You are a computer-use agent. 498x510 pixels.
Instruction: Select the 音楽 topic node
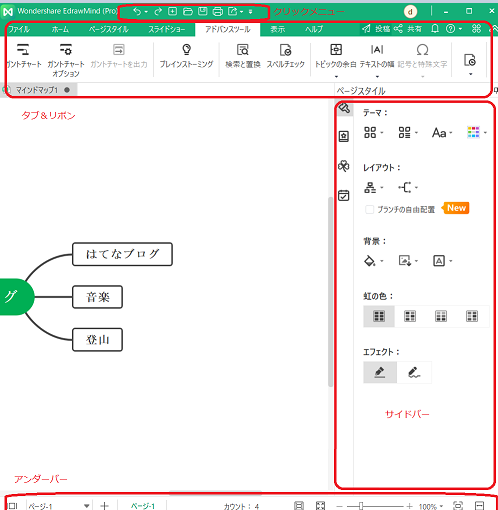point(97,297)
